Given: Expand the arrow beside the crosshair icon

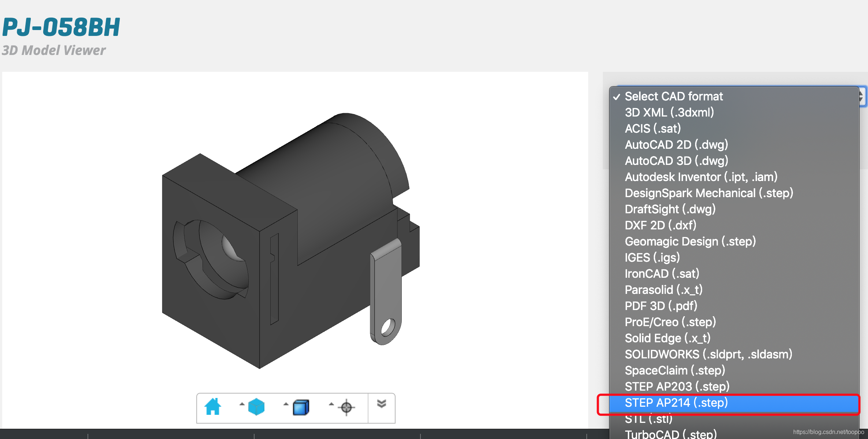Looking at the screenshot, I should click(331, 404).
